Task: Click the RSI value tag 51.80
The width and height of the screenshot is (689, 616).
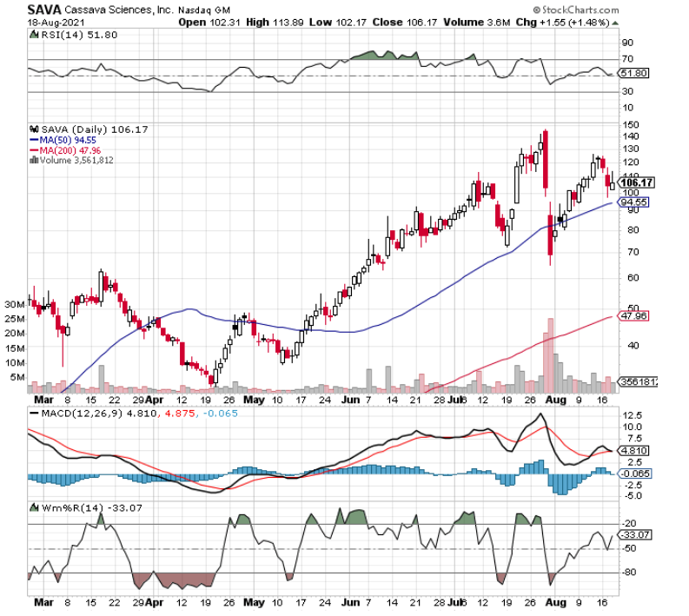Action: (633, 73)
